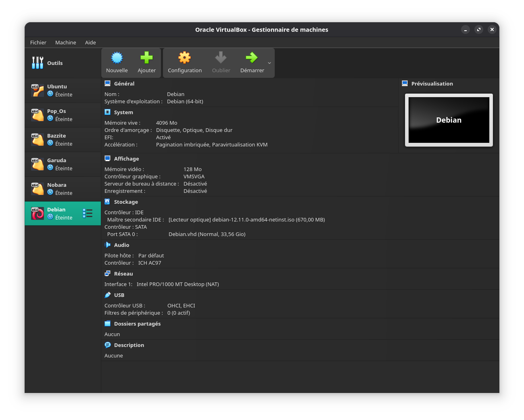
Task: Open the Outils tools icon
Action: (38, 63)
